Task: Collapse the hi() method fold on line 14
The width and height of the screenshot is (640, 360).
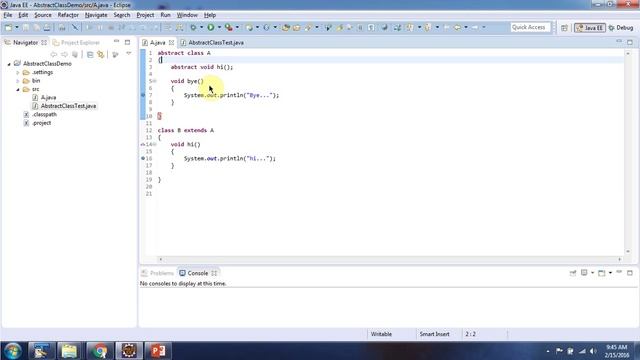Action: pyautogui.click(x=155, y=144)
